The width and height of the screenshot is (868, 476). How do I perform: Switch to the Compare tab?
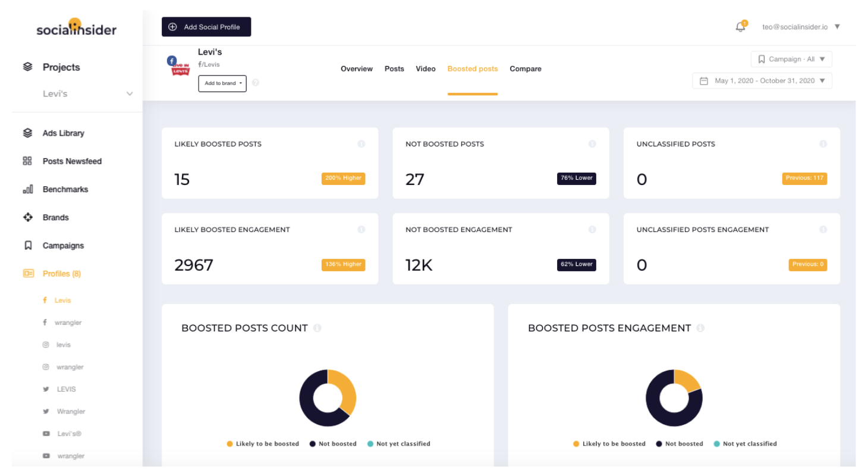[526, 69]
